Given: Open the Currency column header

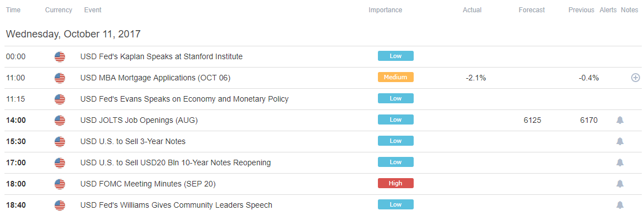Looking at the screenshot, I should (x=59, y=10).
